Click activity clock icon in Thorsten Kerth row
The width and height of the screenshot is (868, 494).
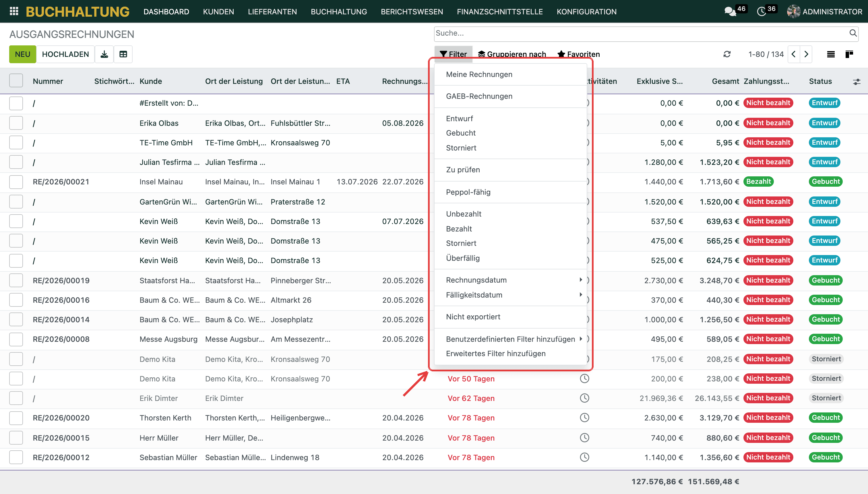click(584, 418)
